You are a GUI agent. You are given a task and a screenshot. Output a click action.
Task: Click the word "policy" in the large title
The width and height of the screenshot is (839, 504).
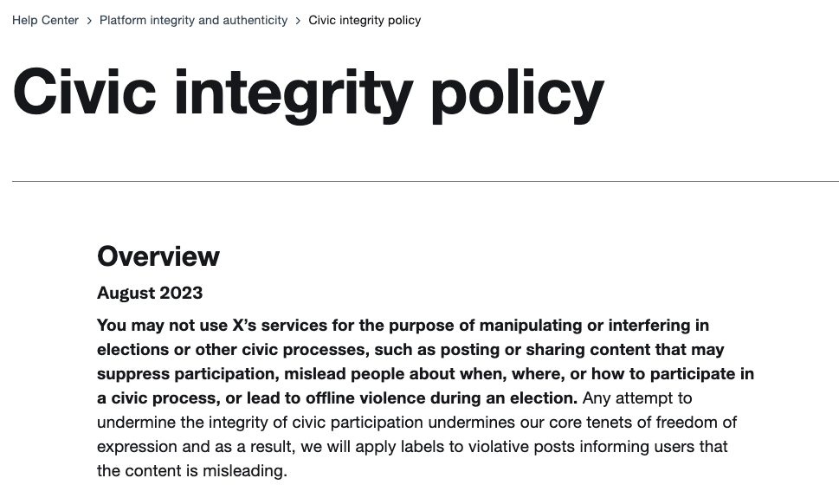pos(516,93)
